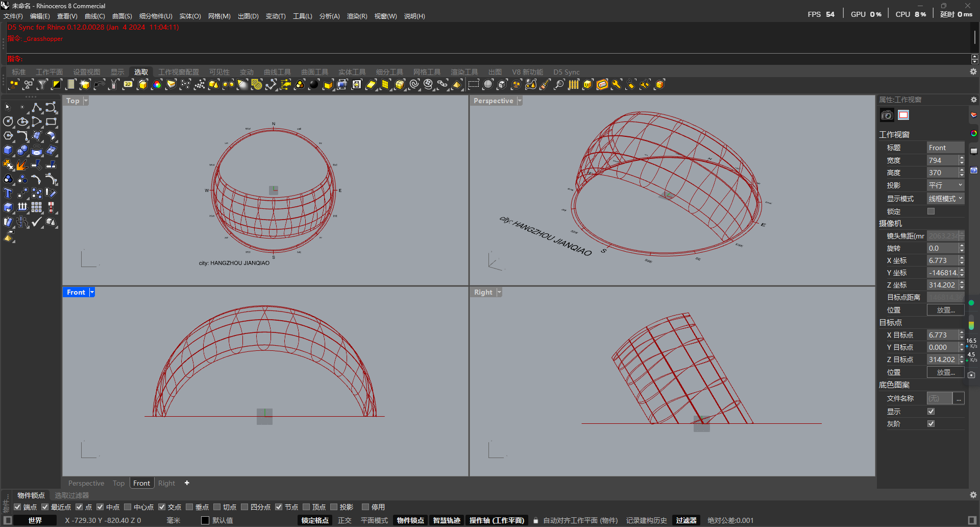Toggle 记录建构历史 in status bar
Image resolution: width=980 pixels, height=527 pixels.
pos(647,520)
